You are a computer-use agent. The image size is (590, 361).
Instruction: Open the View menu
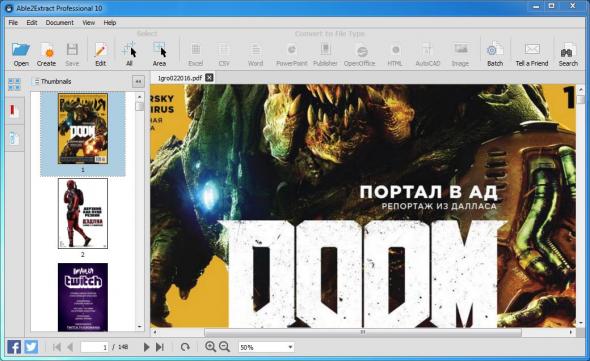89,23
